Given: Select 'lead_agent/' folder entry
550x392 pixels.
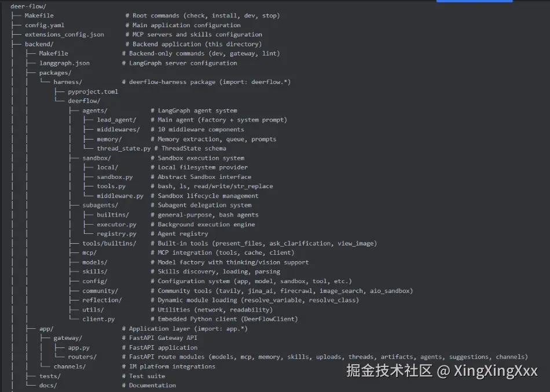Looking at the screenshot, I should pos(116,120).
